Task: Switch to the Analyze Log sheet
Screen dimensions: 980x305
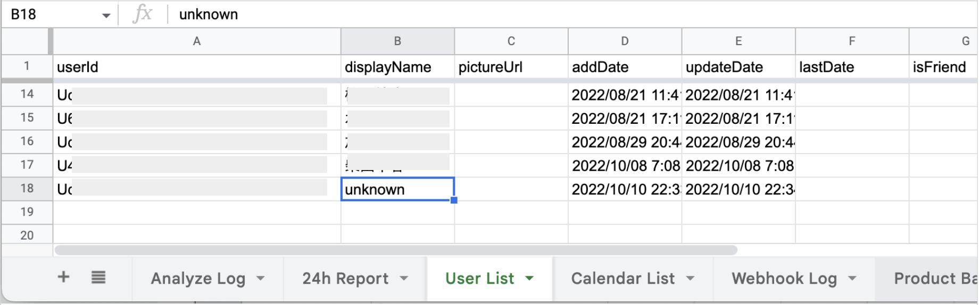Action: [198, 278]
